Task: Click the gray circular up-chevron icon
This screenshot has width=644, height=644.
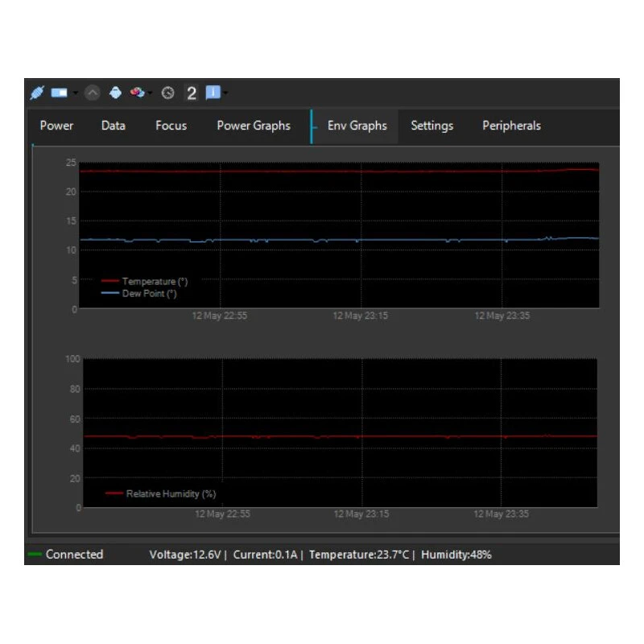Action: click(92, 93)
